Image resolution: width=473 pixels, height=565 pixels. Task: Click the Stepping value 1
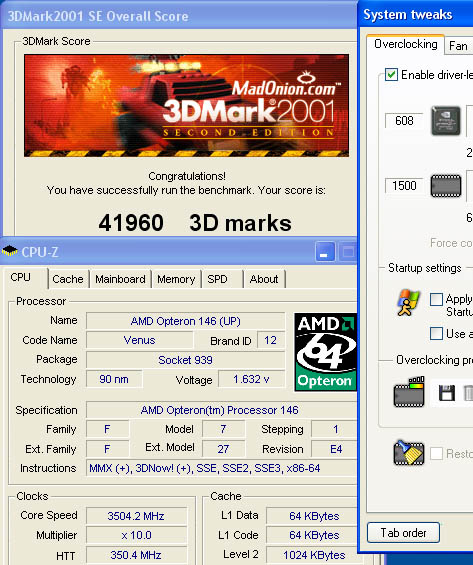[335, 430]
